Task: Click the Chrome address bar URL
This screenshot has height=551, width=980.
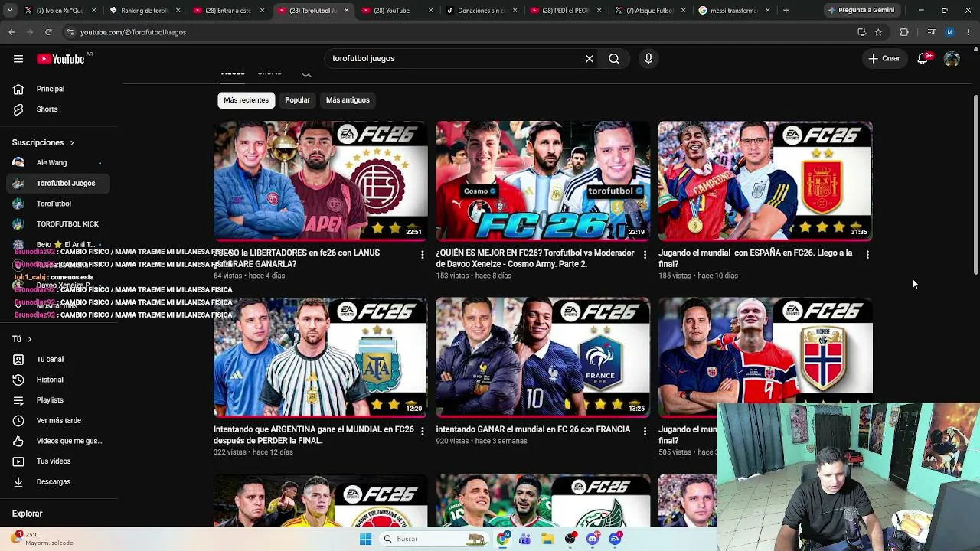Action: point(133,32)
